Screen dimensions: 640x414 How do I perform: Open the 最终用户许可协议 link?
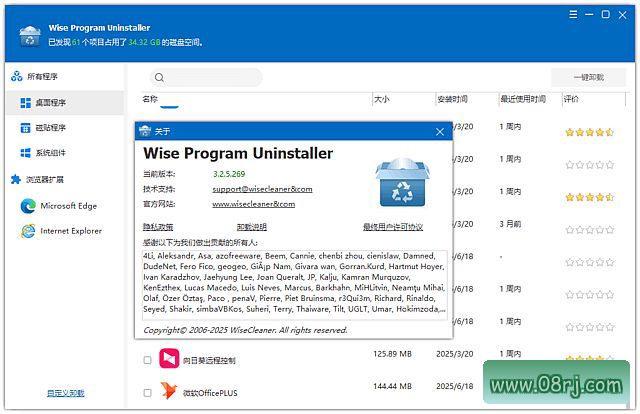(393, 227)
